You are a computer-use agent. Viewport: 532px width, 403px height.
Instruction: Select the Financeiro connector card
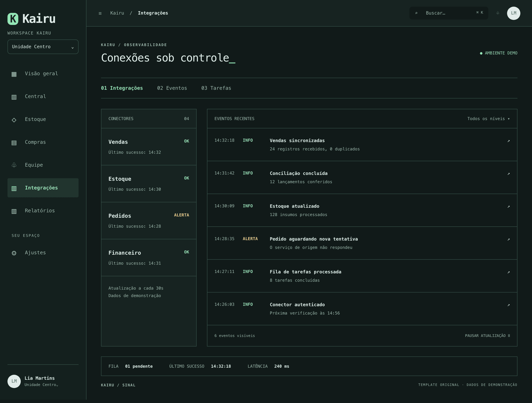(149, 258)
